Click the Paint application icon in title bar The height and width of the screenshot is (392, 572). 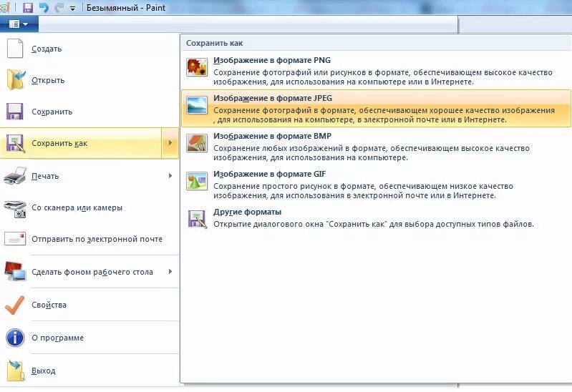(x=5, y=8)
